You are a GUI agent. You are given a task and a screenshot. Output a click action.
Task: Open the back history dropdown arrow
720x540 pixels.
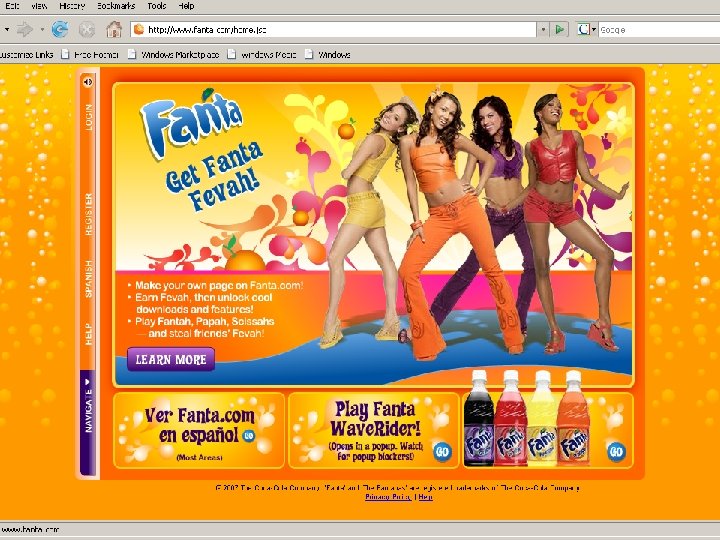coord(6,30)
